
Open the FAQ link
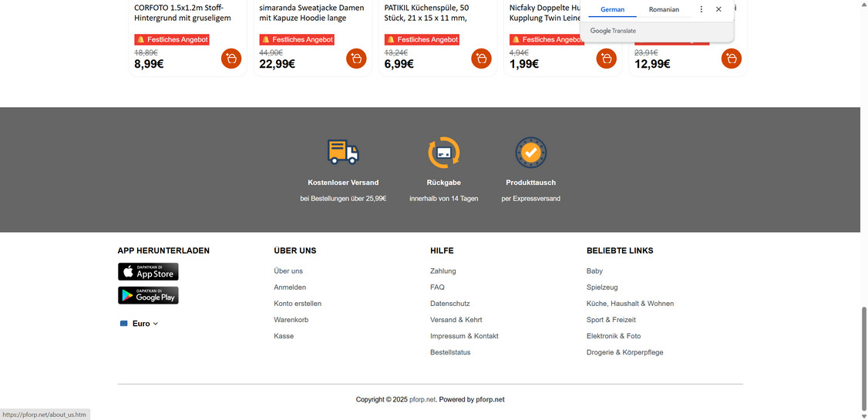tap(437, 287)
